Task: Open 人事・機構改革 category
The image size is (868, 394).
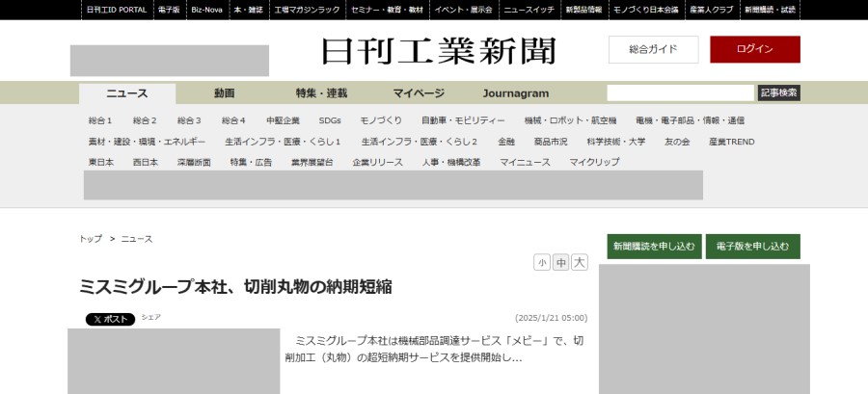Action: click(450, 162)
